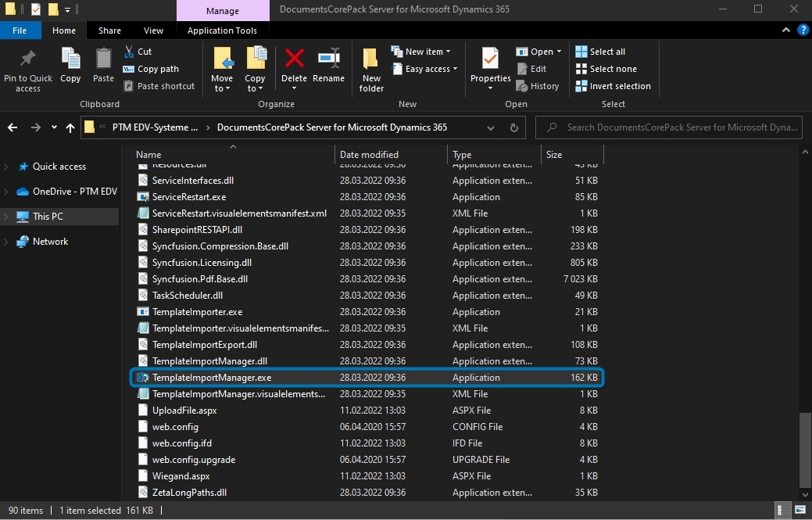Select the UploadFile.aspx file
Screen dimensions: 812x520
(x=367, y=411)
